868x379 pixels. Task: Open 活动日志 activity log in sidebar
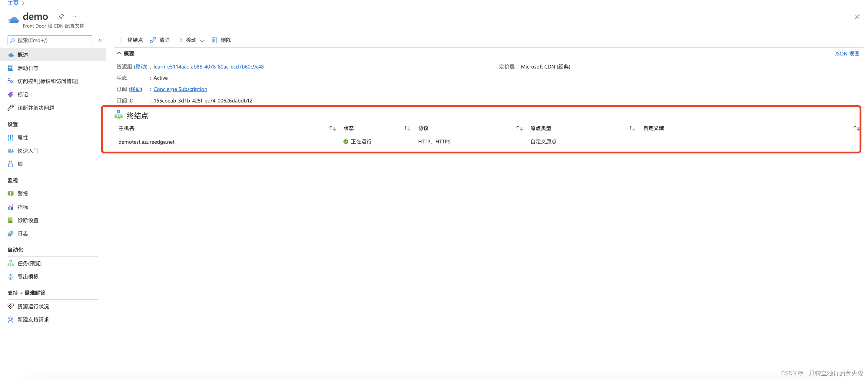tap(28, 68)
